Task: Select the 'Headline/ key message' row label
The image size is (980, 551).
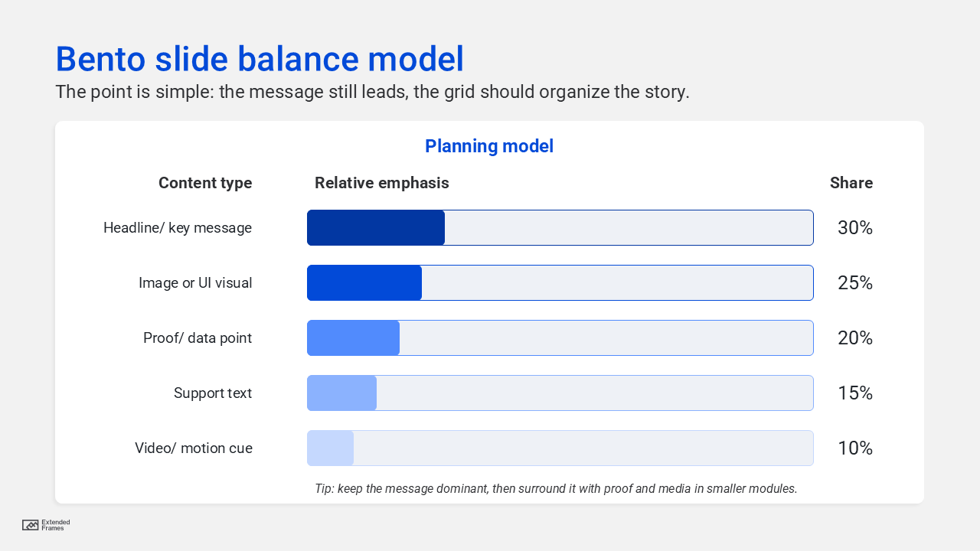Action: click(178, 228)
